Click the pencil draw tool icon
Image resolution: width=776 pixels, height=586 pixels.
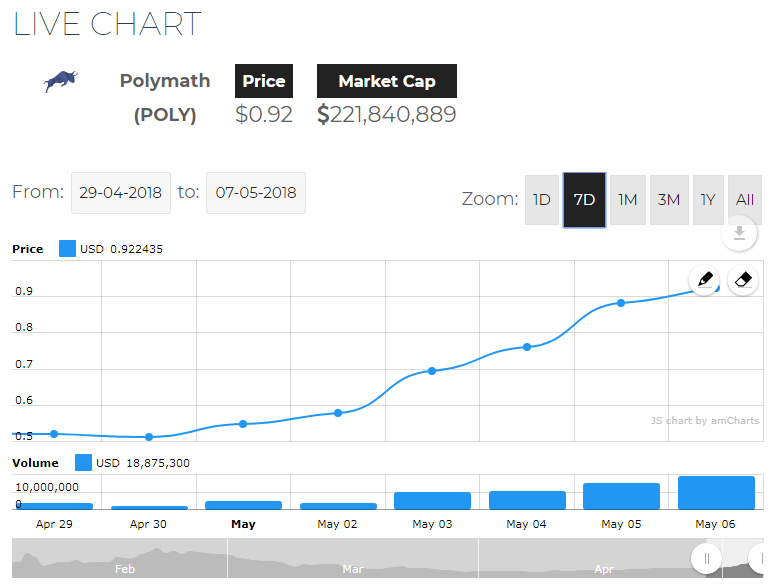click(x=704, y=280)
